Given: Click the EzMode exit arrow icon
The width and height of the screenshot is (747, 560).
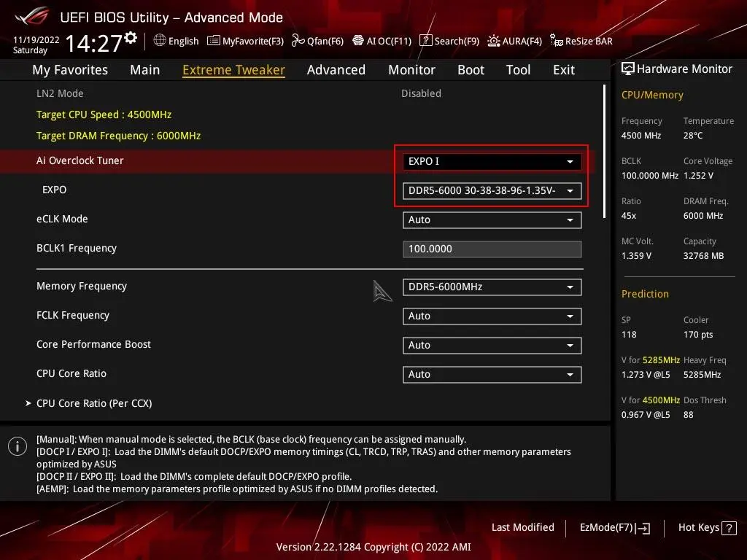Looking at the screenshot, I should (x=643, y=528).
